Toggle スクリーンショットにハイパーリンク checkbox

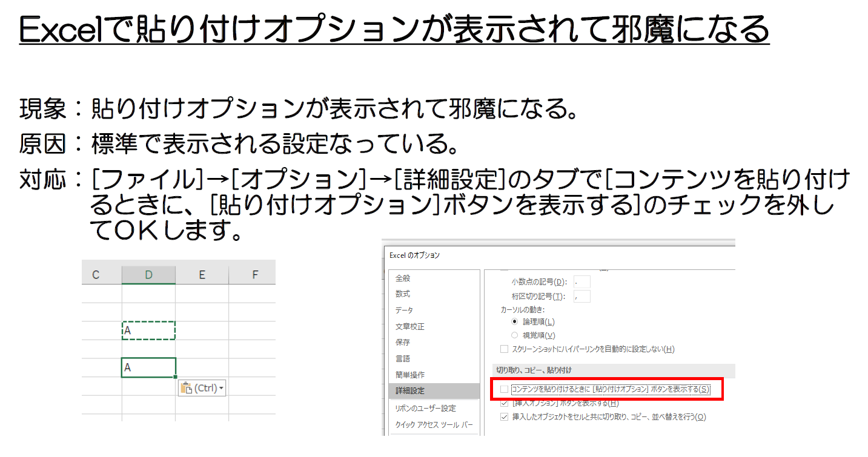click(504, 349)
